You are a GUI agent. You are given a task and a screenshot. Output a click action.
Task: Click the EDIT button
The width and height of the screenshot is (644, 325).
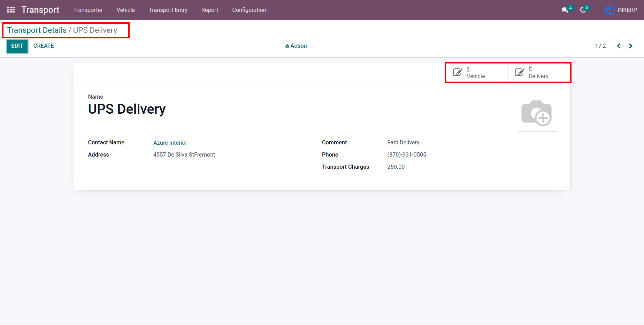coord(17,46)
